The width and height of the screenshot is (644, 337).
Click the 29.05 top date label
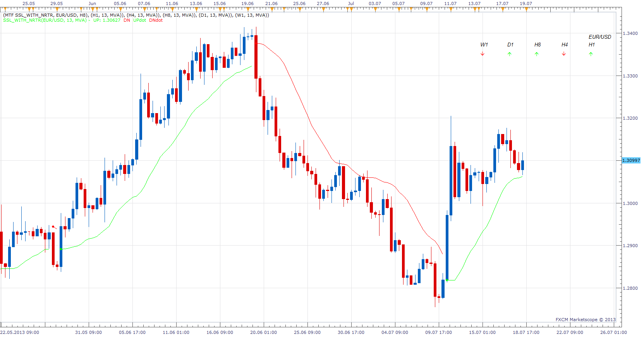(57, 3)
